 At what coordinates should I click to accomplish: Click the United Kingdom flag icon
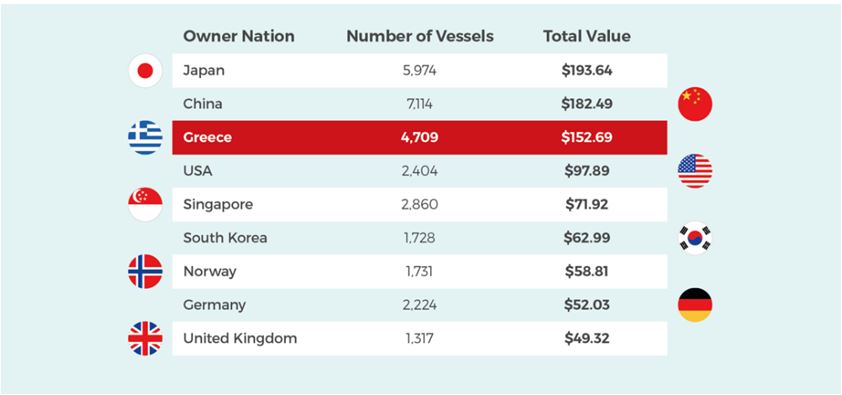tap(145, 339)
